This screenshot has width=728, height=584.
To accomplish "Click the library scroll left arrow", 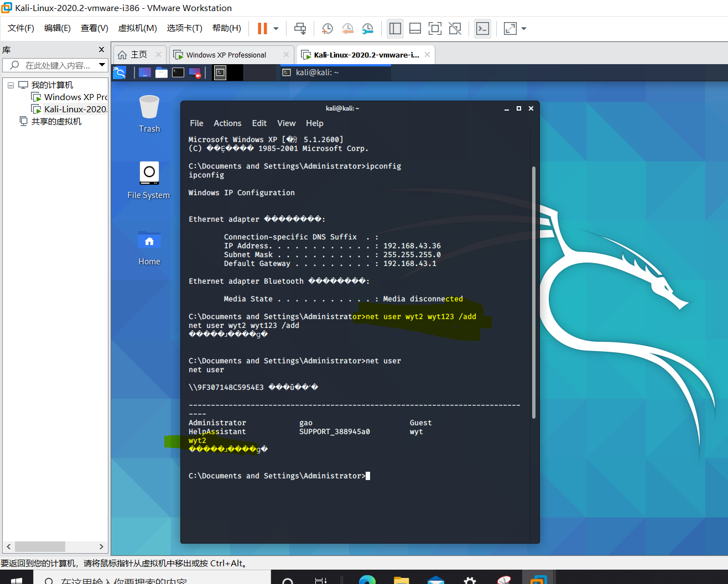I will (x=8, y=546).
